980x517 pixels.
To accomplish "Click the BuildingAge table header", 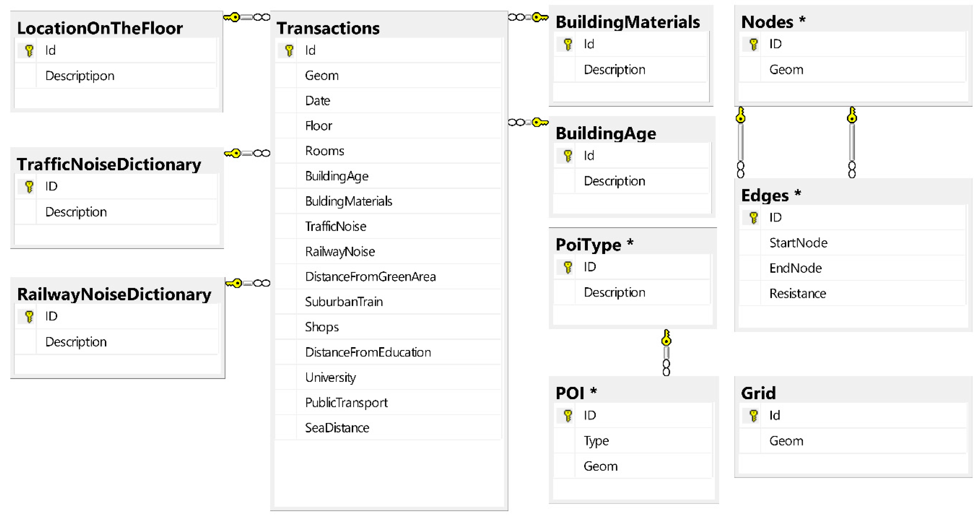I will point(606,133).
